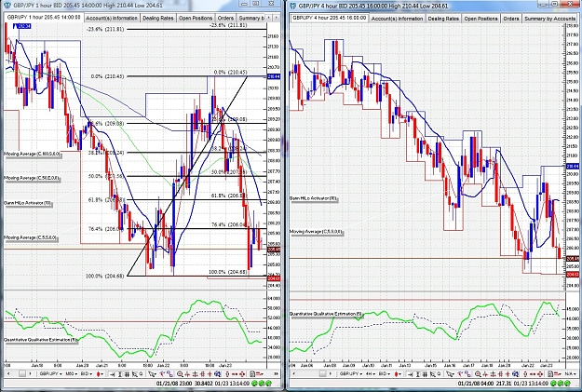
Task: Click the left 100.0% (204.68) Fibonacci level label
Action: click(104, 276)
